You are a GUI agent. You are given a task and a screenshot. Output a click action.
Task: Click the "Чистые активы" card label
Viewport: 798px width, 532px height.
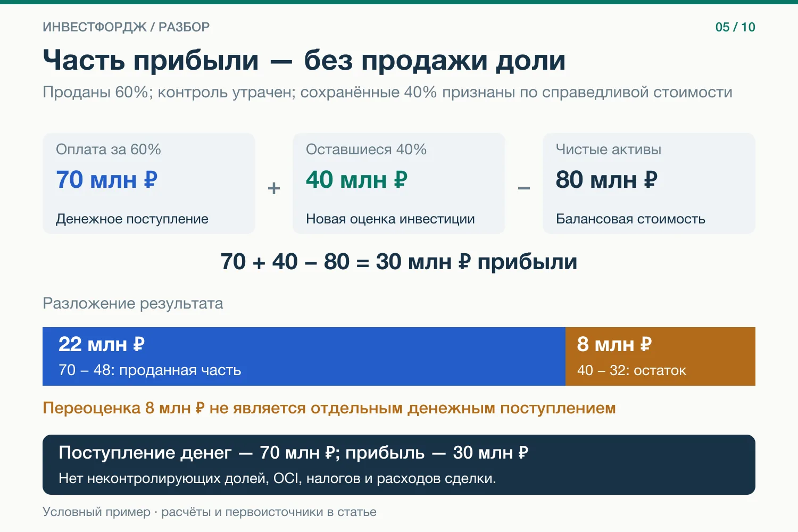click(609, 149)
